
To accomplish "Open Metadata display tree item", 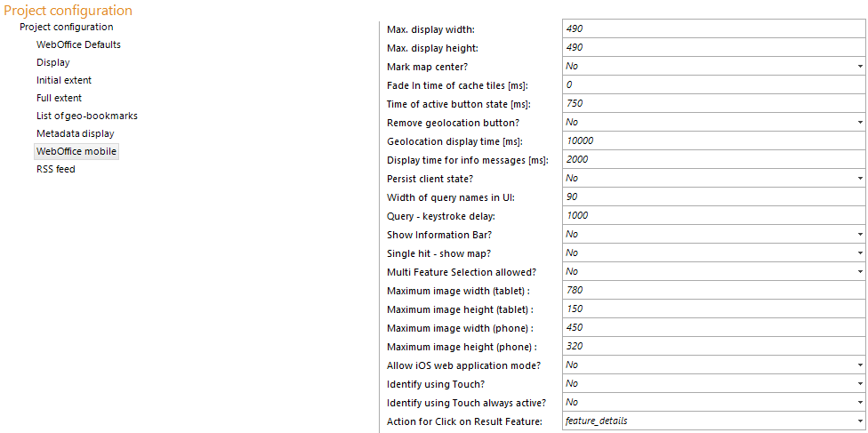I will (x=76, y=133).
